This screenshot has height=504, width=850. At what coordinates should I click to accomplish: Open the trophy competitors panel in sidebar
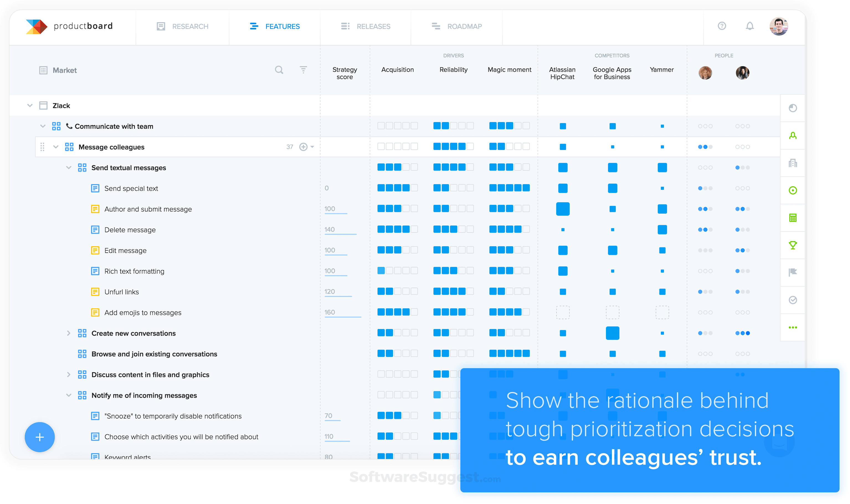coord(793,245)
